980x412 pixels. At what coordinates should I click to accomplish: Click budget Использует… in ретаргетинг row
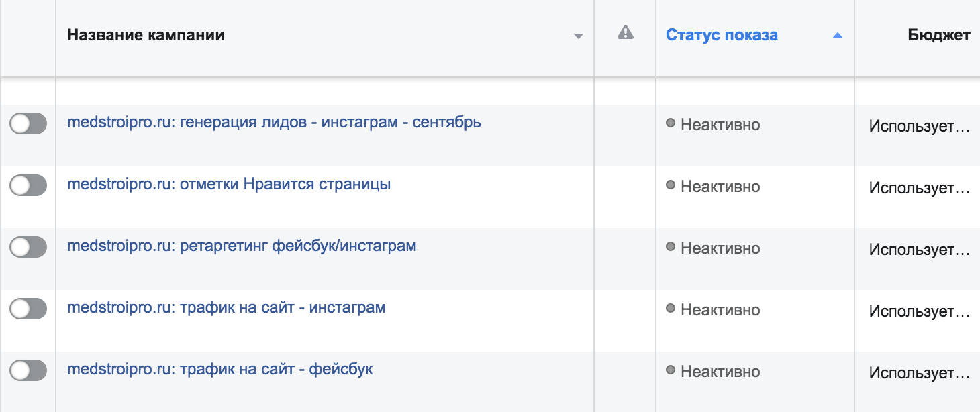920,250
